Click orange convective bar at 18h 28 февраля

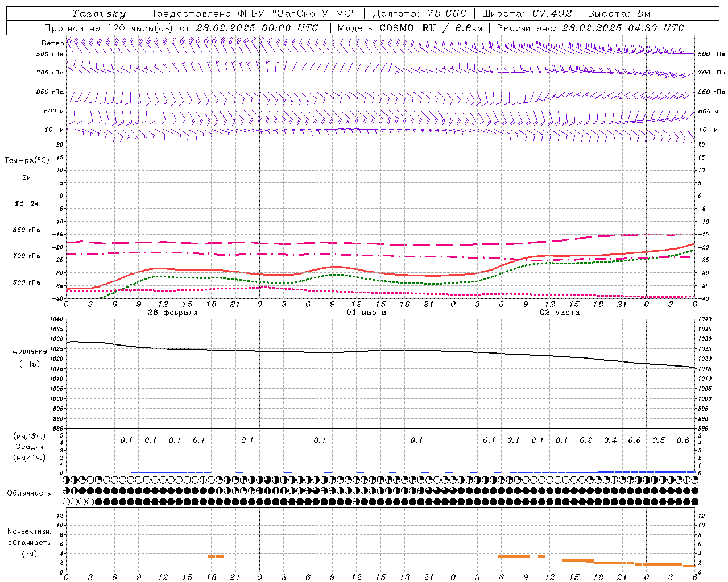216,556
